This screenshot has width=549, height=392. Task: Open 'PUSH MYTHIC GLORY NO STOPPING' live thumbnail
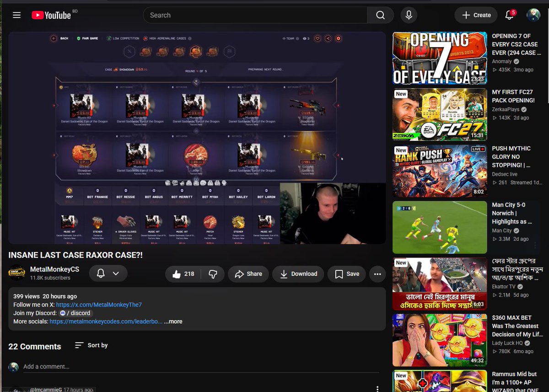pos(440,171)
